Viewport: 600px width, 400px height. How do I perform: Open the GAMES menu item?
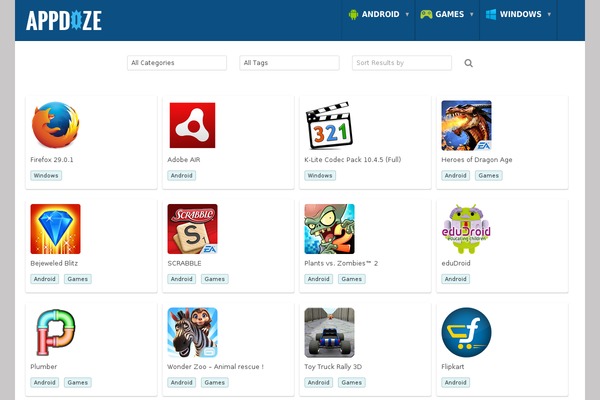click(x=450, y=15)
